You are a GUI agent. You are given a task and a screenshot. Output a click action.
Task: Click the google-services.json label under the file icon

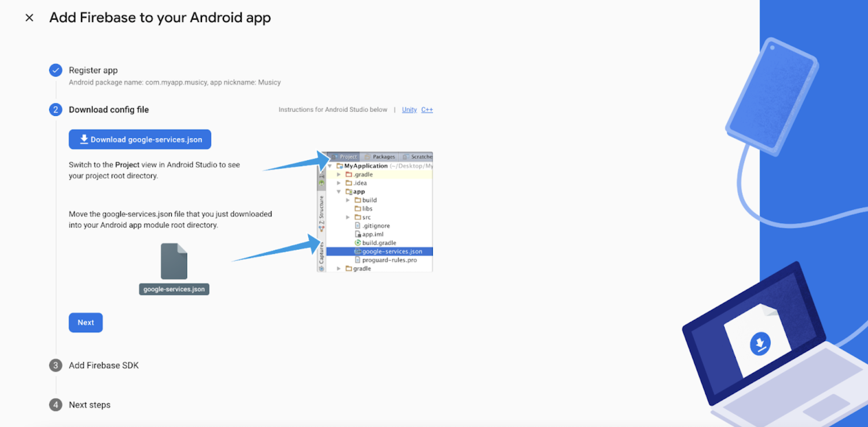[174, 289]
